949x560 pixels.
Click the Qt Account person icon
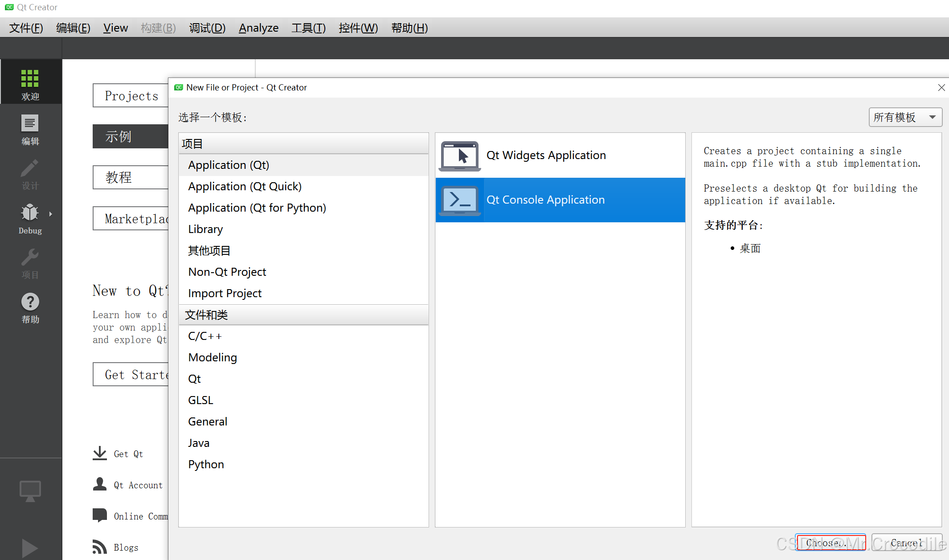click(100, 484)
